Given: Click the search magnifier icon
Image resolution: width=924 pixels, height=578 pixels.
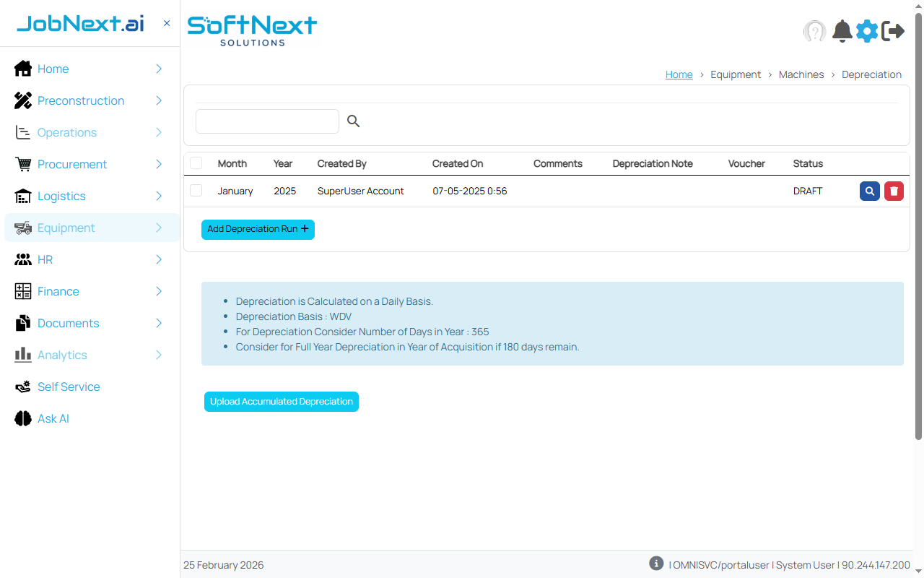Looking at the screenshot, I should point(353,121).
